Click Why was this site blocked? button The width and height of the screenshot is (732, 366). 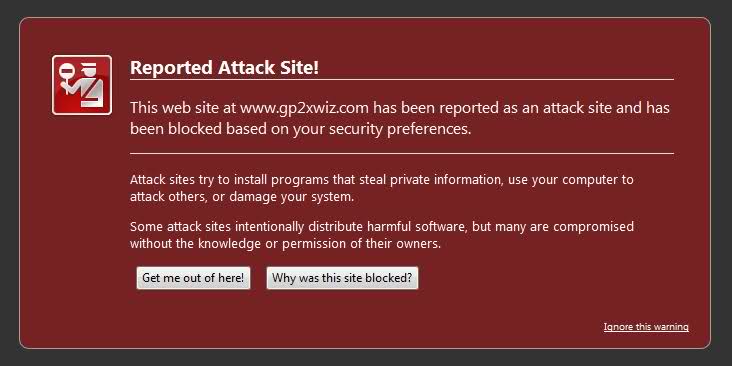342,278
